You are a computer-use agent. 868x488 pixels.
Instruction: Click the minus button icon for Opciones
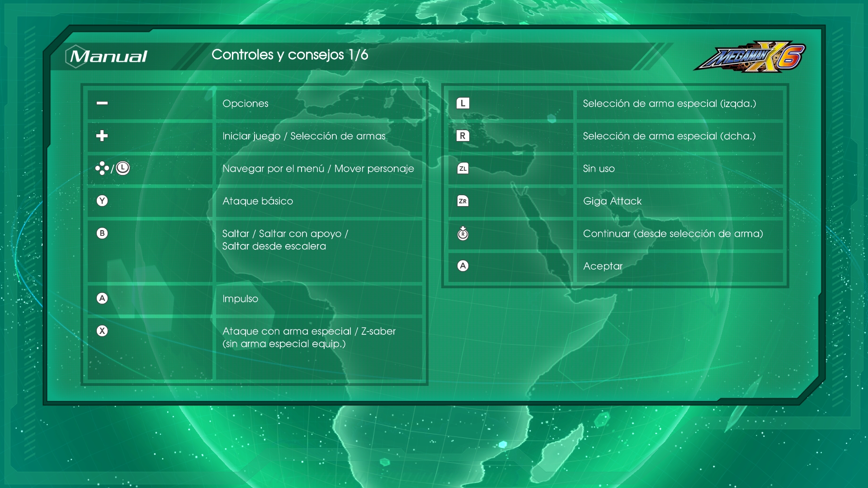point(102,103)
